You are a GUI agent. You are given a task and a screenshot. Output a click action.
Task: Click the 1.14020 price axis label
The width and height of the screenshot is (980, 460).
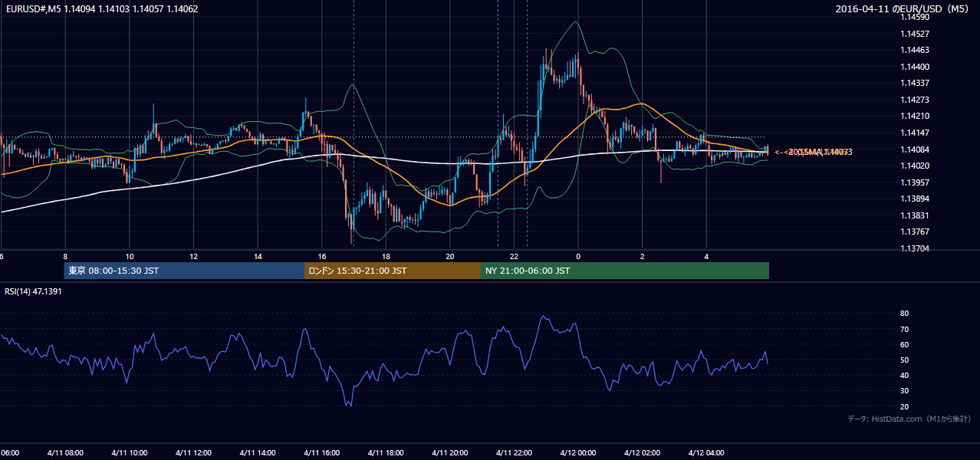[916, 166]
